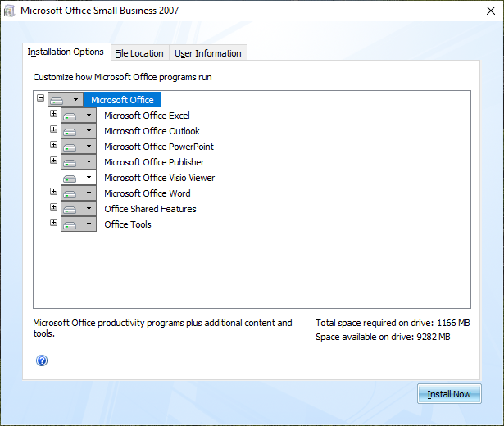
Task: Expand the Microsoft Office Outlook node
Action: (x=54, y=129)
